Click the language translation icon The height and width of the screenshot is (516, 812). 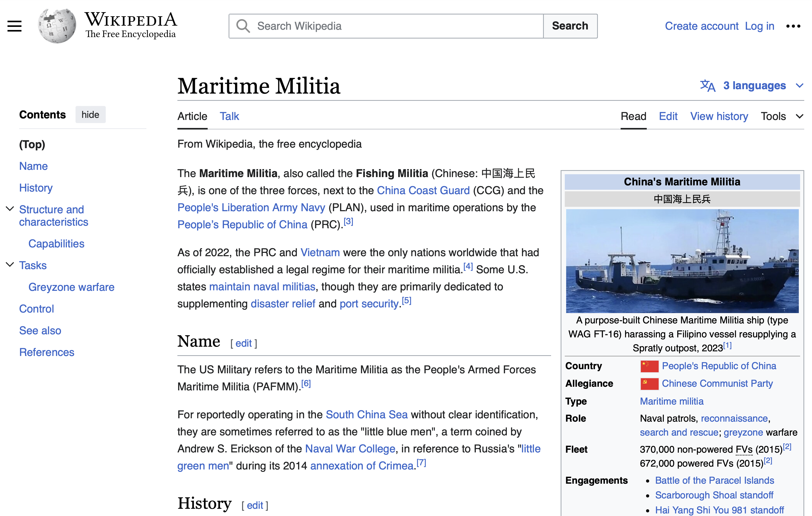click(708, 86)
